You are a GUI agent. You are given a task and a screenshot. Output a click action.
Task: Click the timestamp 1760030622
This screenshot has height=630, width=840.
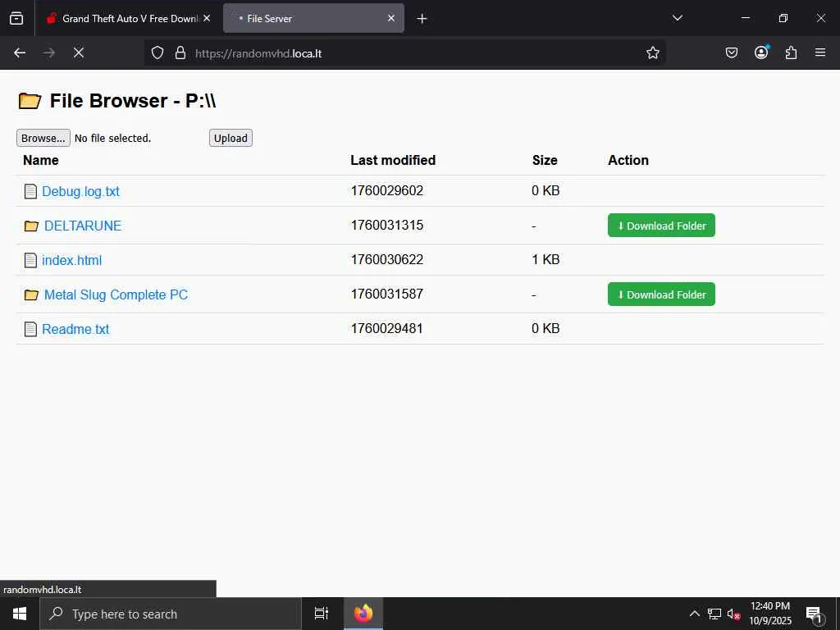click(x=387, y=259)
